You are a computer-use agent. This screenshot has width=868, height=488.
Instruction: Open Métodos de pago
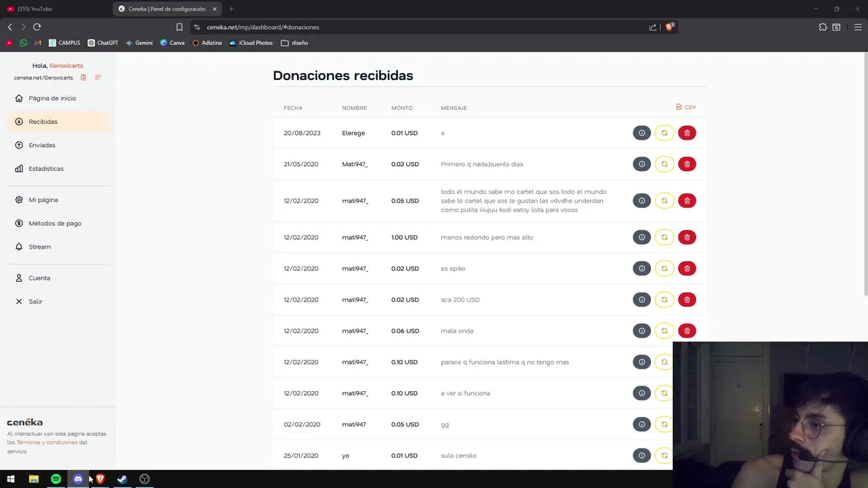[58, 224]
